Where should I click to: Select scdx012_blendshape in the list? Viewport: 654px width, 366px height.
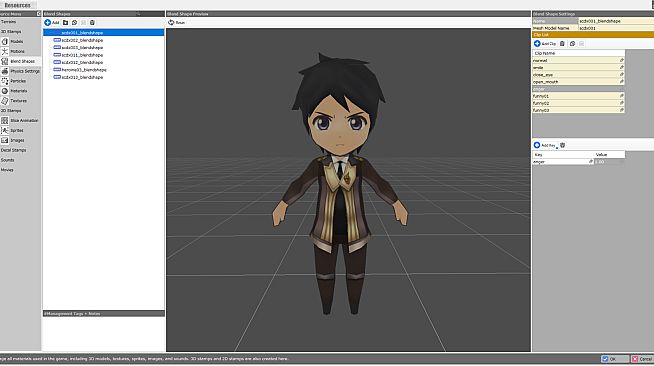pyautogui.click(x=82, y=63)
